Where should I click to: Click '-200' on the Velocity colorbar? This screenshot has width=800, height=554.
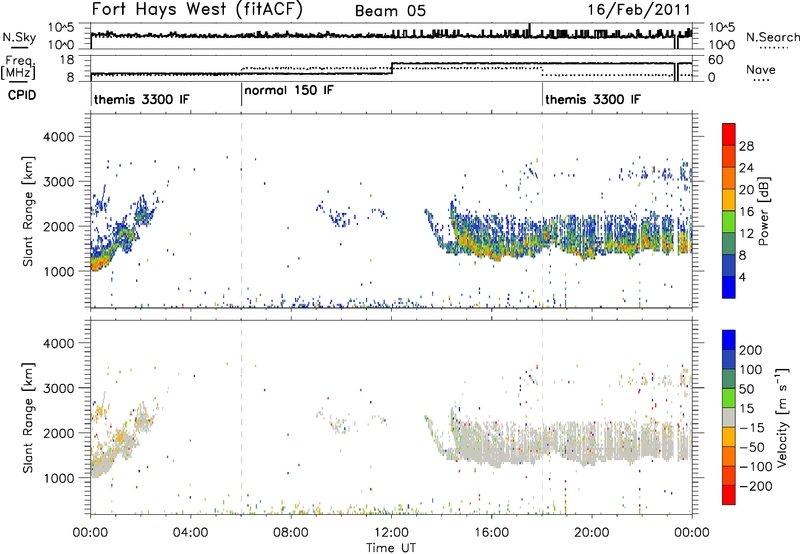click(x=755, y=486)
